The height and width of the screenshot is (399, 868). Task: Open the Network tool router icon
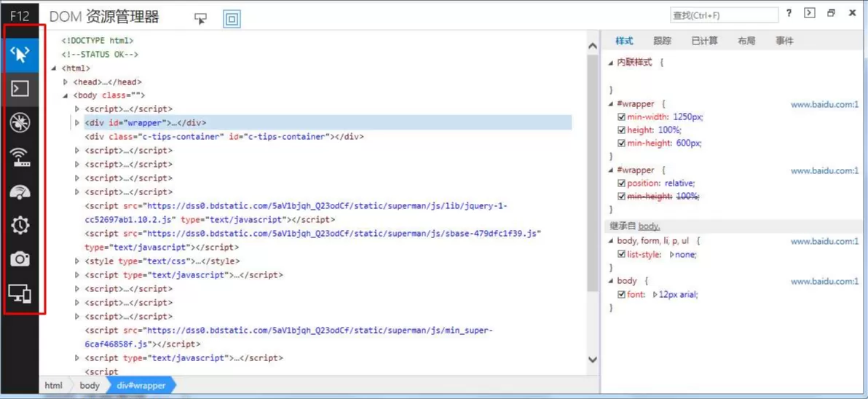click(20, 157)
